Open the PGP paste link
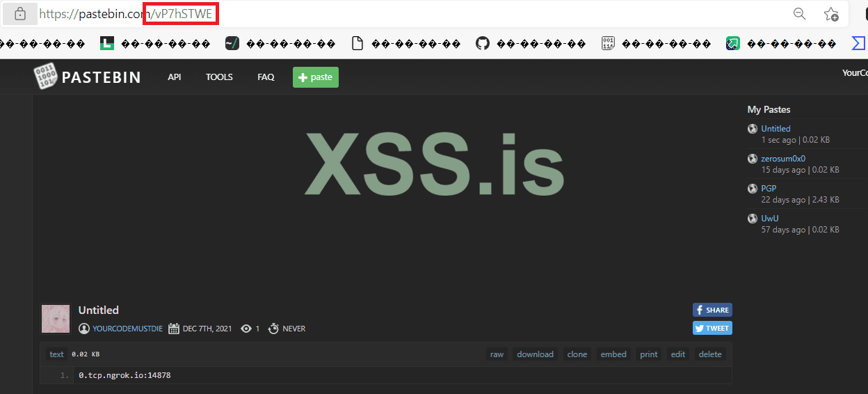The height and width of the screenshot is (394, 868). click(769, 189)
